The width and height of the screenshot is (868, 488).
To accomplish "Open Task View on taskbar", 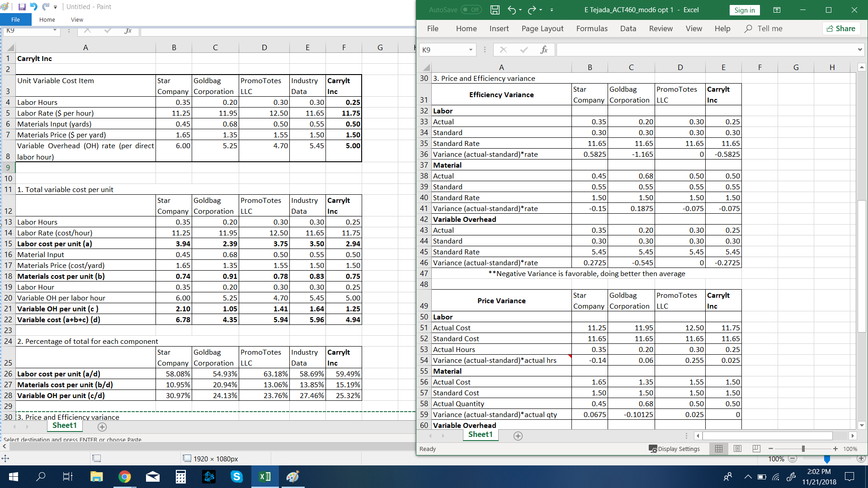I will (67, 477).
